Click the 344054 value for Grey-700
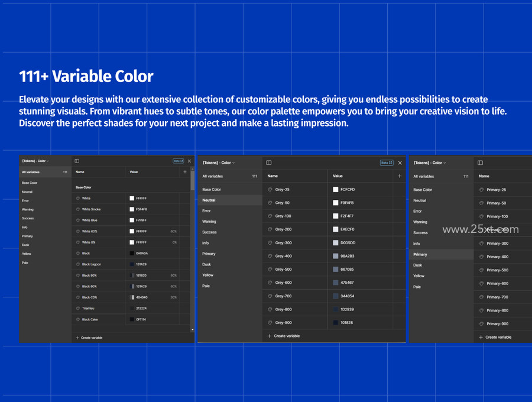Viewport: 532px width, 402px height. (347, 296)
